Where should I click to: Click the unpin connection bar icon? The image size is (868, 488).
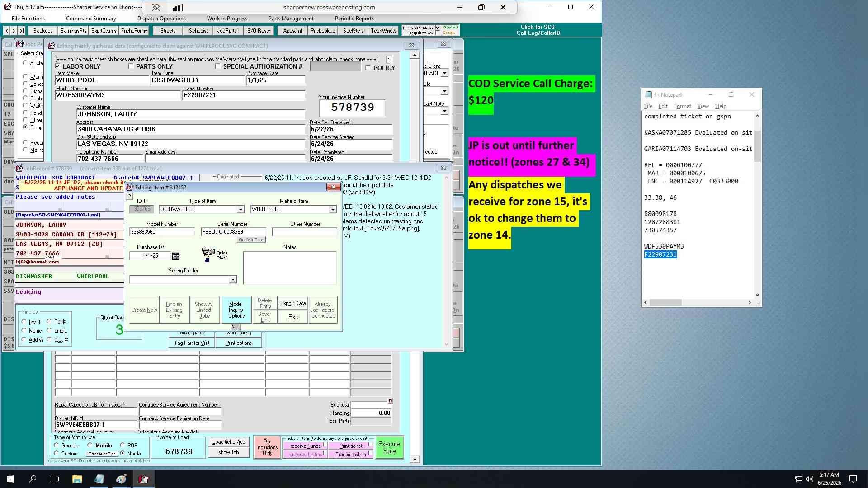156,7
